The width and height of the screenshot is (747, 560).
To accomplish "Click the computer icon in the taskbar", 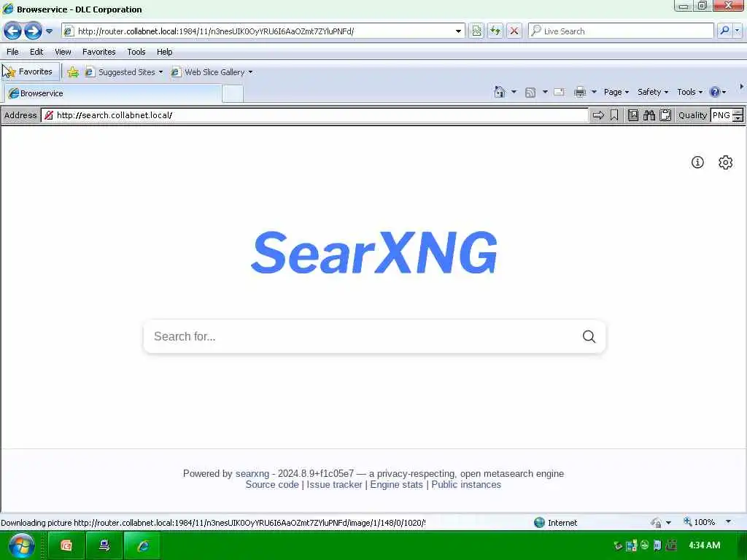I will point(104,545).
